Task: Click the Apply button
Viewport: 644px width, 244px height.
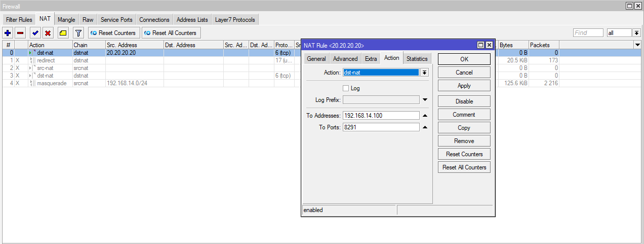Action: [464, 86]
